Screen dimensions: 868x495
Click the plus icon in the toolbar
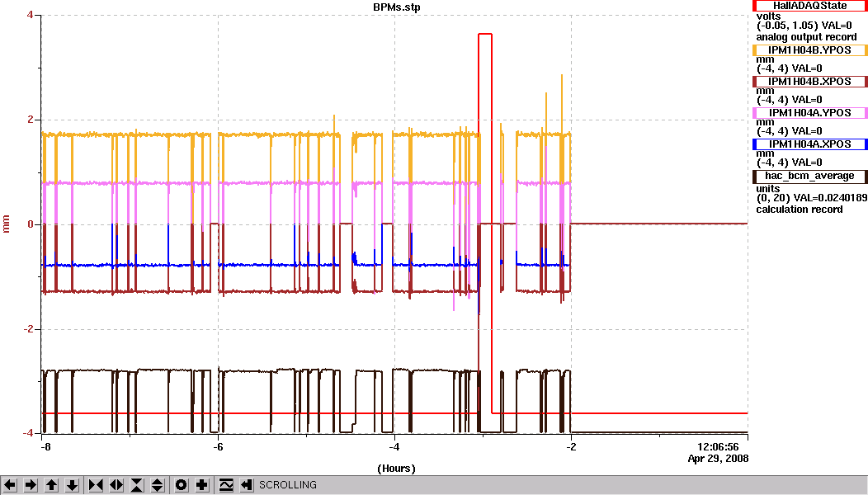(202, 485)
